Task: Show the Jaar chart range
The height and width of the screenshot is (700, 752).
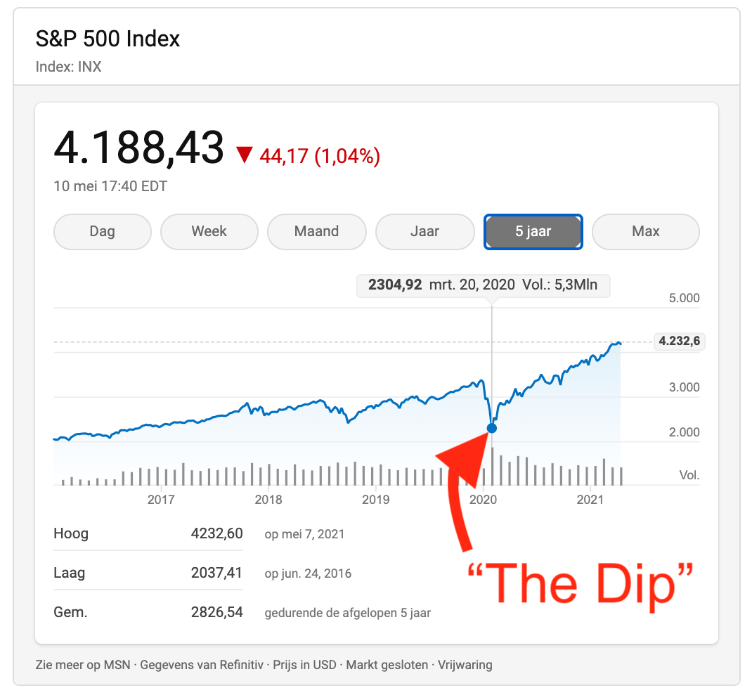Action: click(x=424, y=231)
